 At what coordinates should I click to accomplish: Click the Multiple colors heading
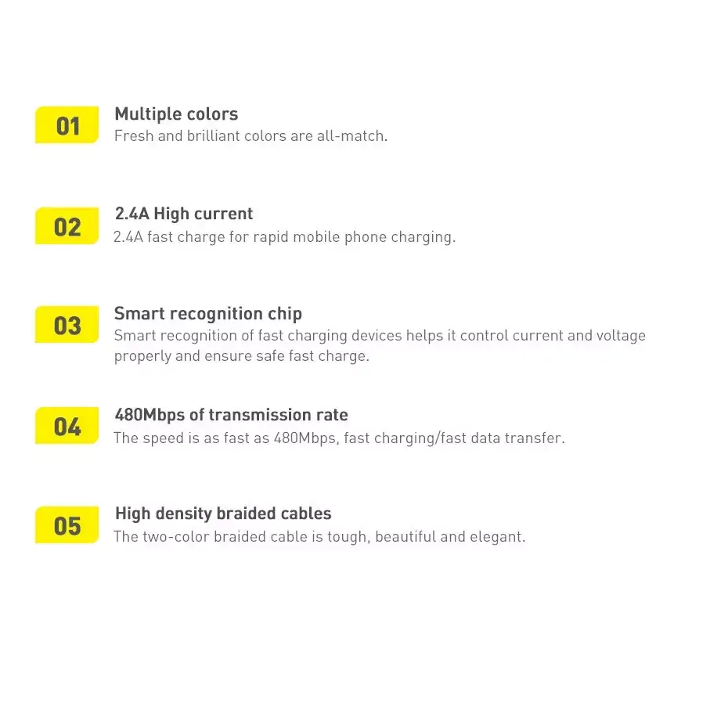point(176,114)
